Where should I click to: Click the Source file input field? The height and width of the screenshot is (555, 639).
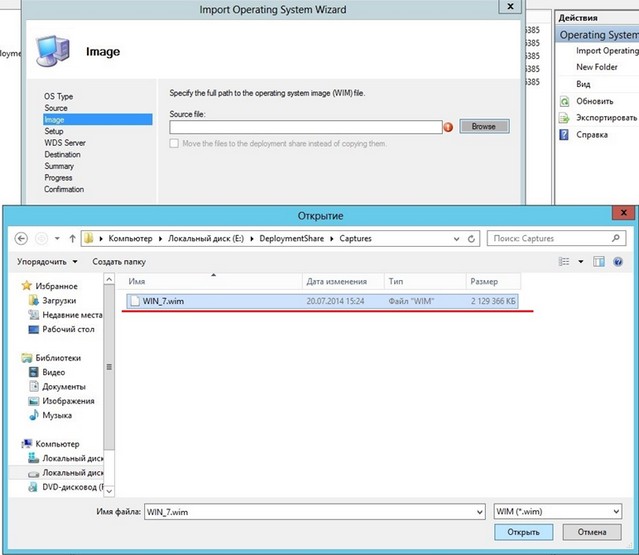pos(305,127)
